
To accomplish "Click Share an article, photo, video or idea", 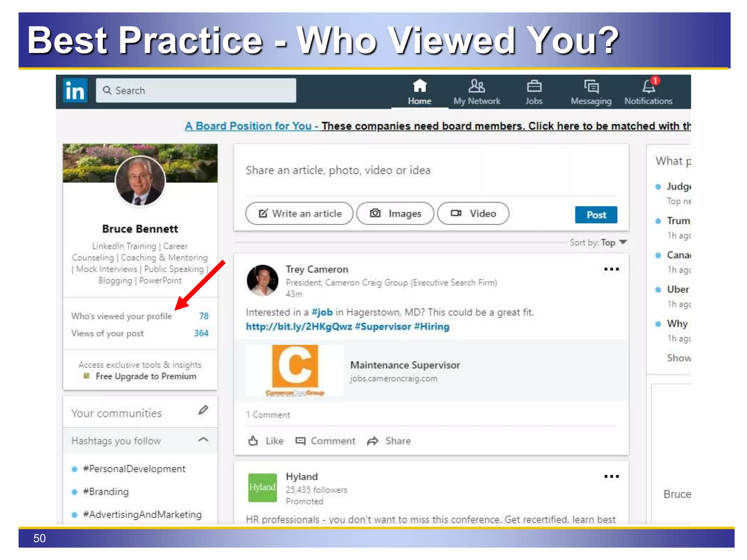I will pyautogui.click(x=338, y=170).
